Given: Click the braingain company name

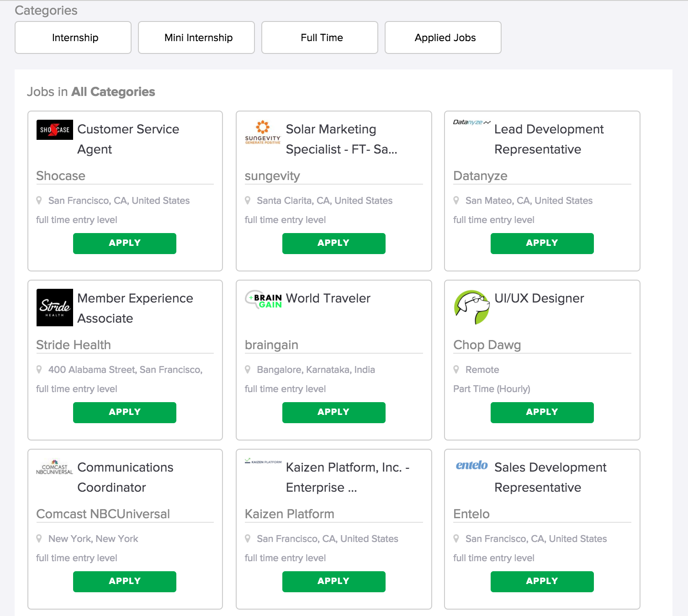Looking at the screenshot, I should [x=271, y=345].
